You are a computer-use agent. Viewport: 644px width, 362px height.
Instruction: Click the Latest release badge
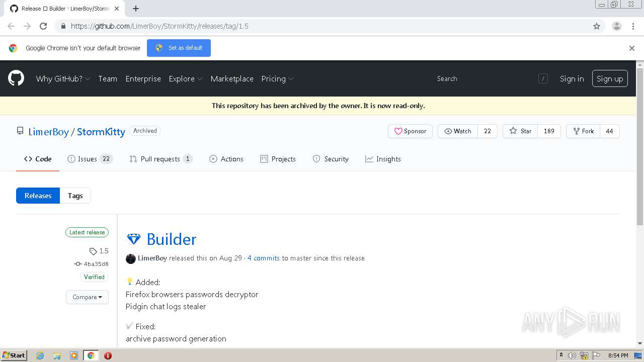point(87,232)
